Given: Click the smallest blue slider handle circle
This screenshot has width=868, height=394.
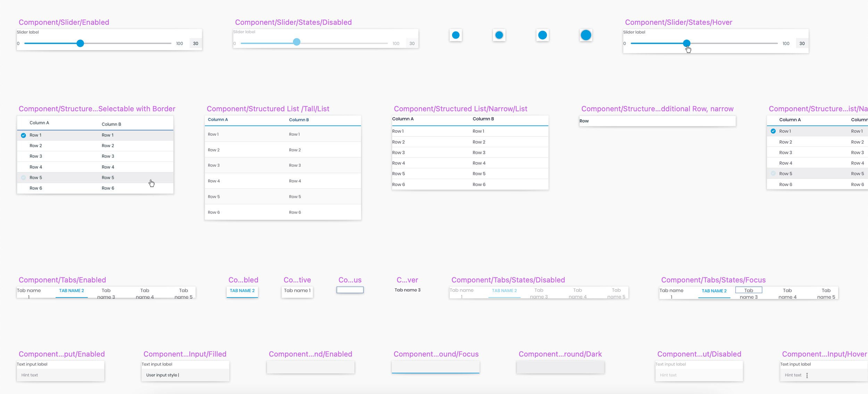Looking at the screenshot, I should 456,35.
